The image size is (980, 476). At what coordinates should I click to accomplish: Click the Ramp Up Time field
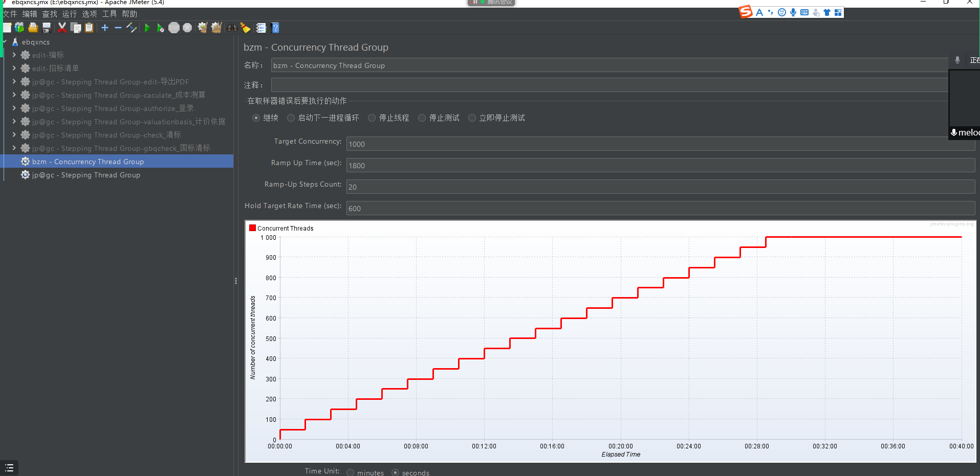(x=660, y=166)
